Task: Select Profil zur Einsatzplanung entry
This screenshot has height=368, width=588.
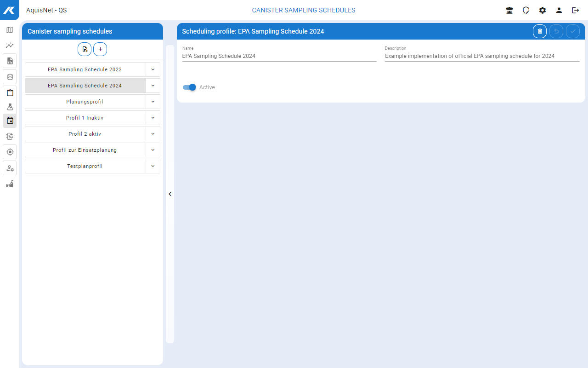Action: click(x=85, y=150)
